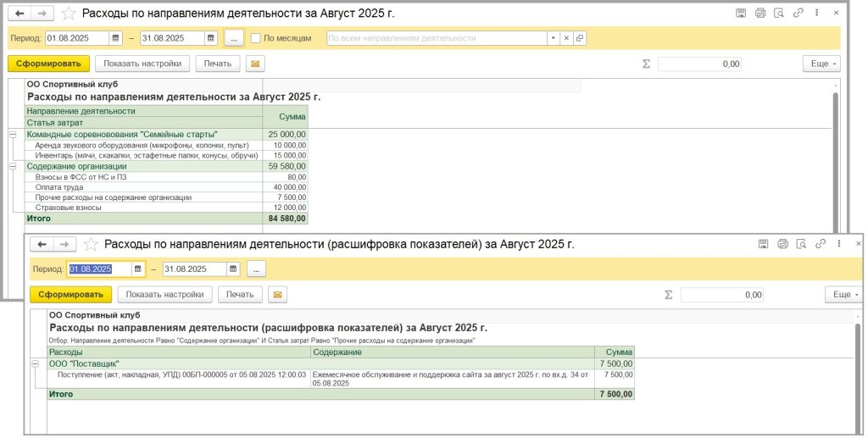This screenshot has width=868, height=438.
Task: Click "Показать настройки" in the main report
Action: [x=142, y=64]
